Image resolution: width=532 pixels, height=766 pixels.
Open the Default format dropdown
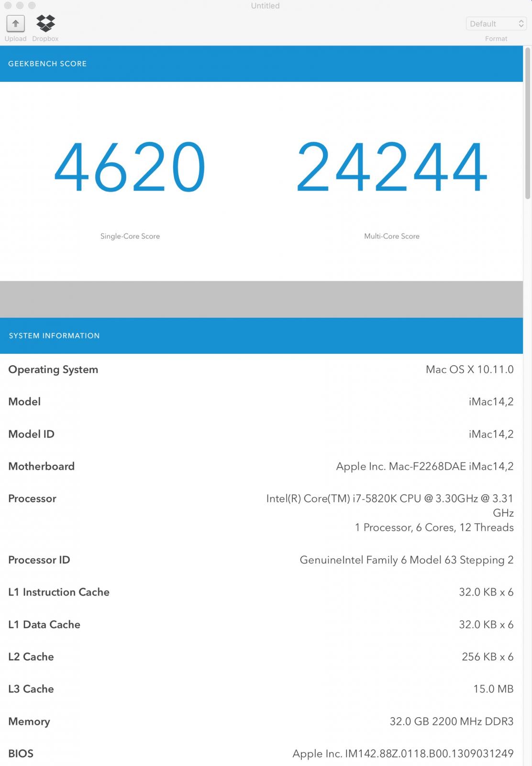[496, 23]
